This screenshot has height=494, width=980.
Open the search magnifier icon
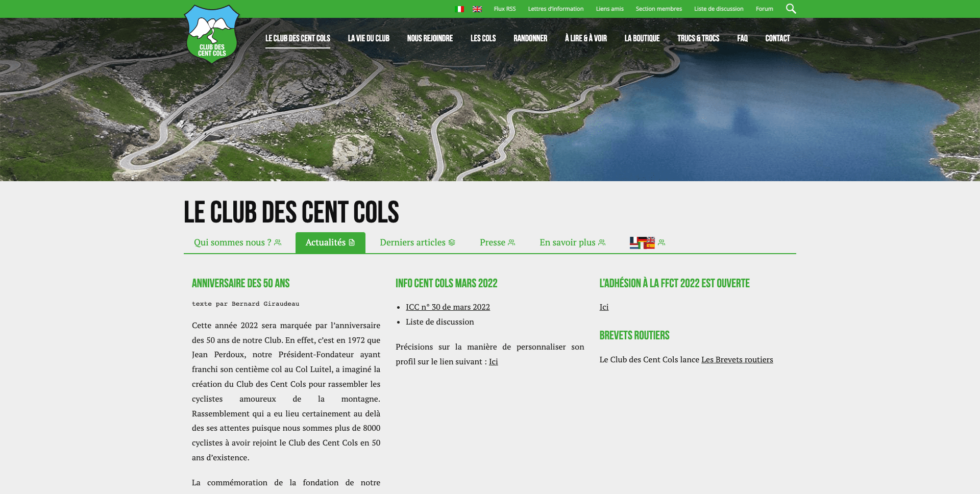point(791,9)
